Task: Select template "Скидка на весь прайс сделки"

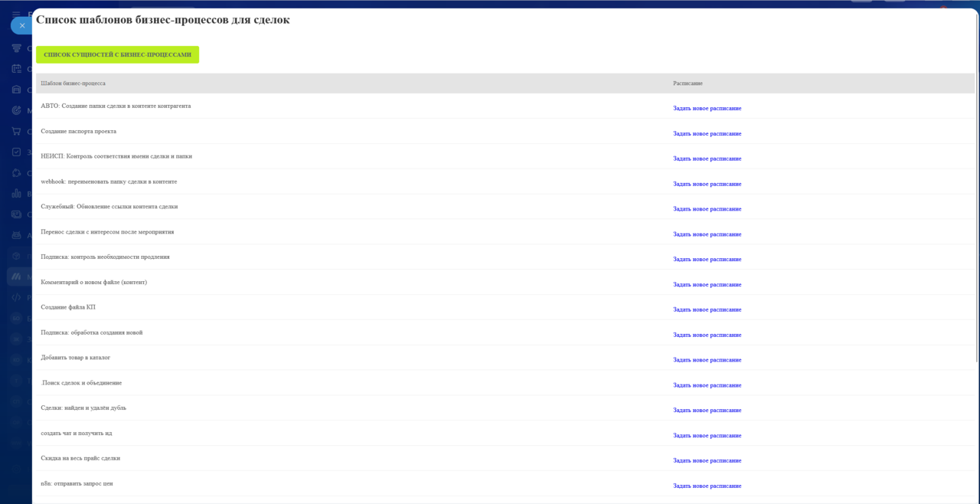Action: click(80, 458)
